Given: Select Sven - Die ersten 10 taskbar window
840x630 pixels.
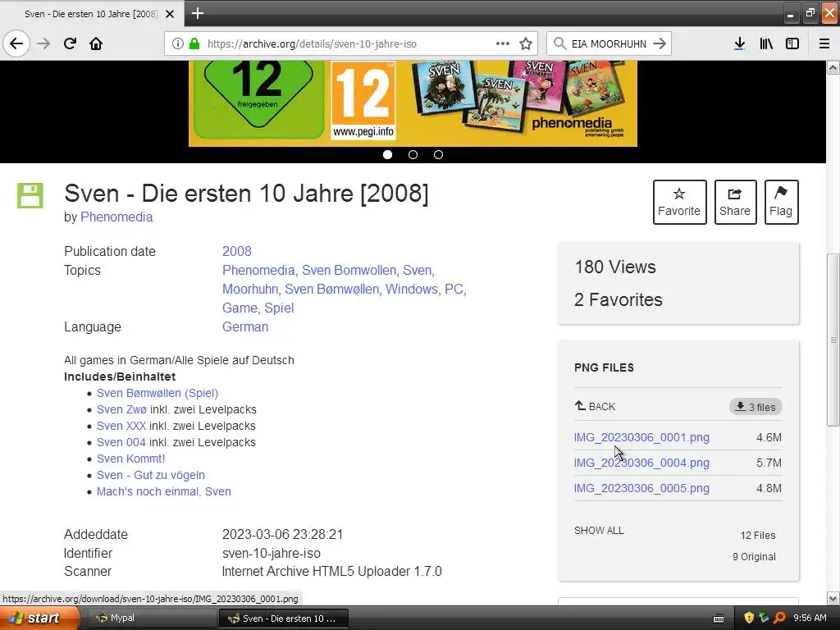Looking at the screenshot, I should point(284,619).
